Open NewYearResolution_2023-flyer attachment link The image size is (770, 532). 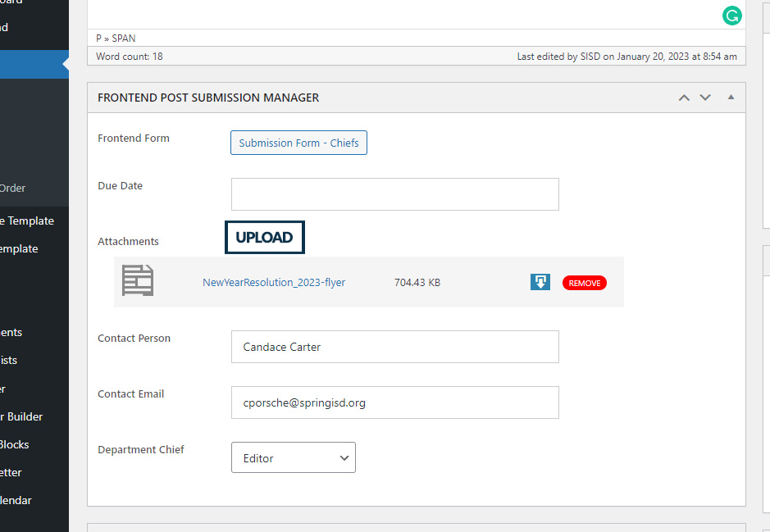274,282
